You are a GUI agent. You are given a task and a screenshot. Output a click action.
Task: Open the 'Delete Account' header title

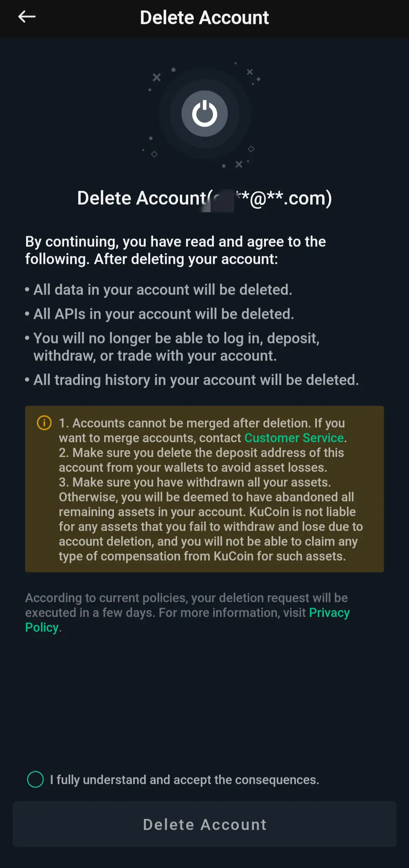pos(204,17)
